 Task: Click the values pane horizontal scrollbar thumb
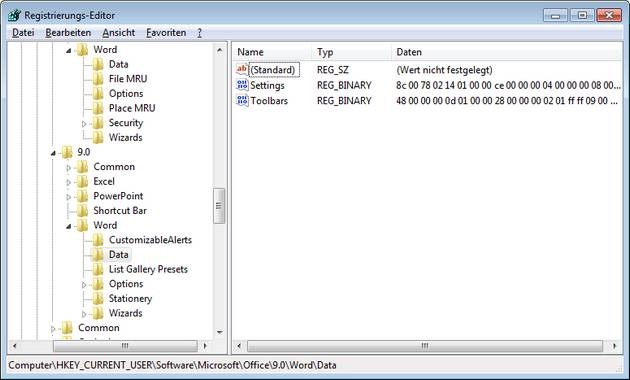click(x=425, y=345)
